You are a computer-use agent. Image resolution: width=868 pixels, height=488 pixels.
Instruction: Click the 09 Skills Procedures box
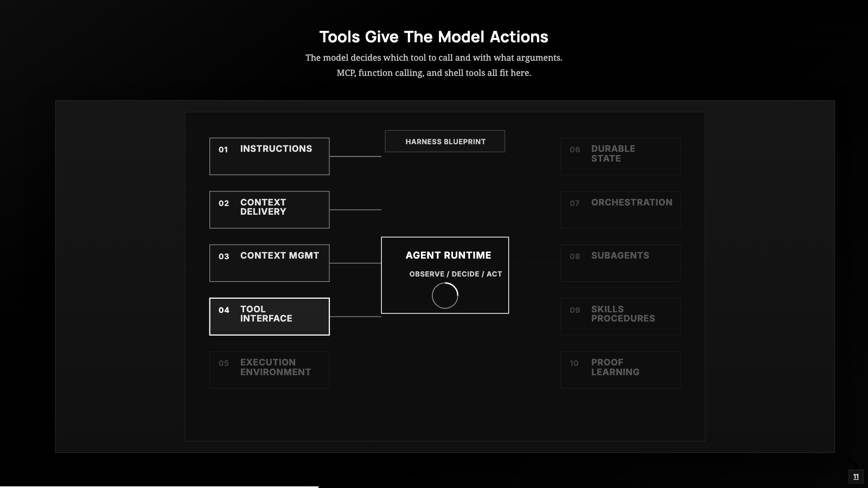tap(620, 316)
